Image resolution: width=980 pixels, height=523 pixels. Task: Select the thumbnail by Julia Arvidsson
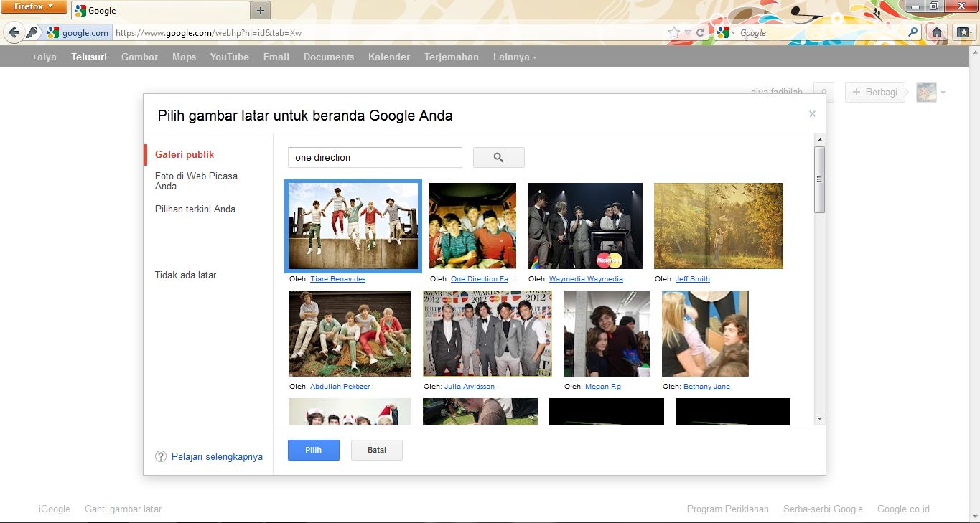tap(487, 334)
